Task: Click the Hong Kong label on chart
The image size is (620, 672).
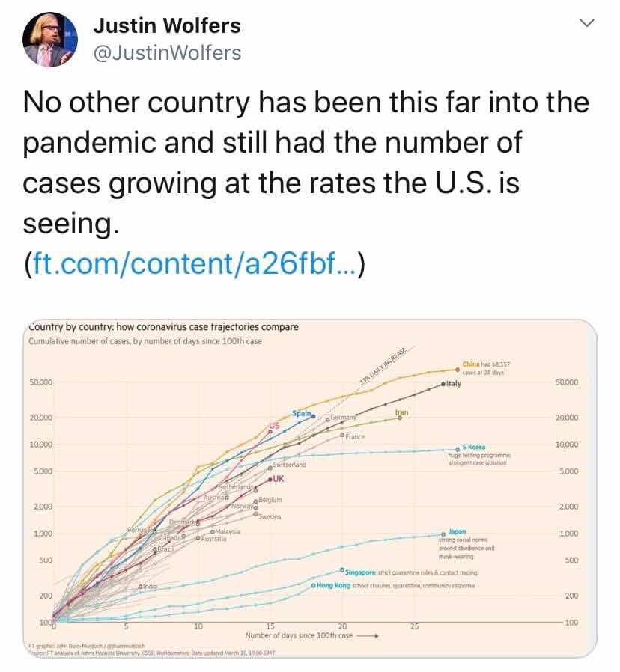Action: click(334, 585)
